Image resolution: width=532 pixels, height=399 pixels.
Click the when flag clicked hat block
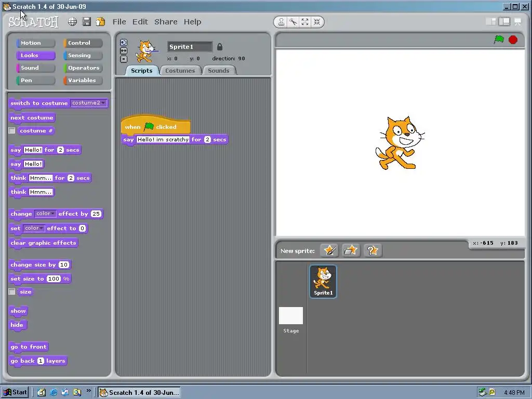[x=156, y=125]
